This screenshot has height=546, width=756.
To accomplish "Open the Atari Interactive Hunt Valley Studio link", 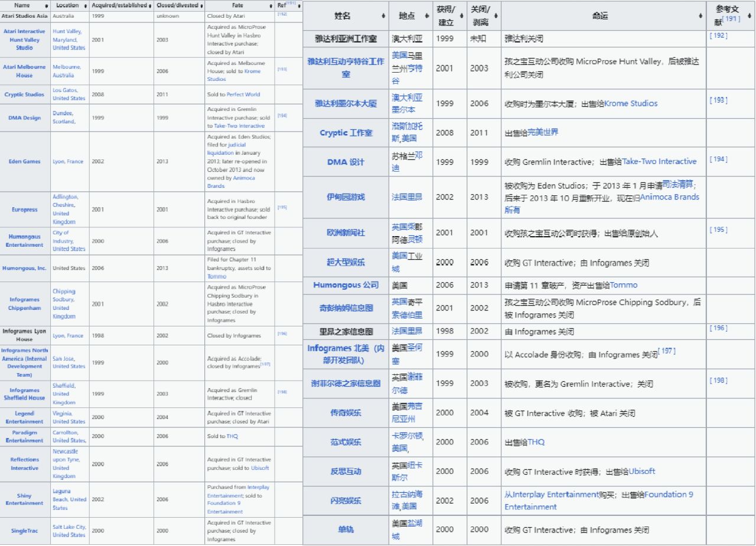I will (24, 39).
